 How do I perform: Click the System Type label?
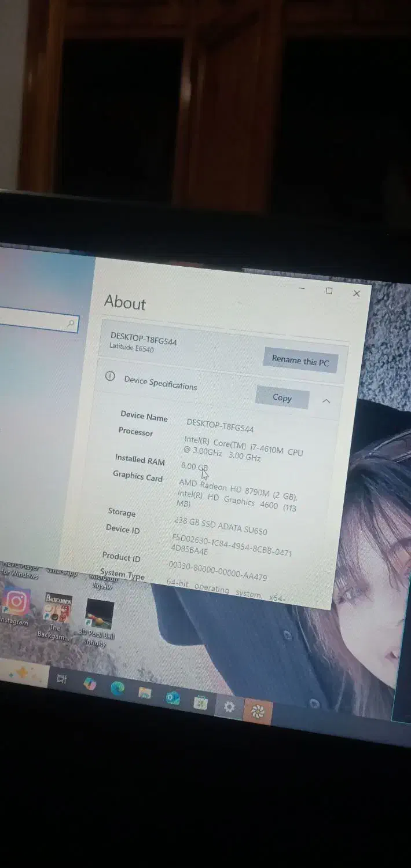(x=122, y=575)
